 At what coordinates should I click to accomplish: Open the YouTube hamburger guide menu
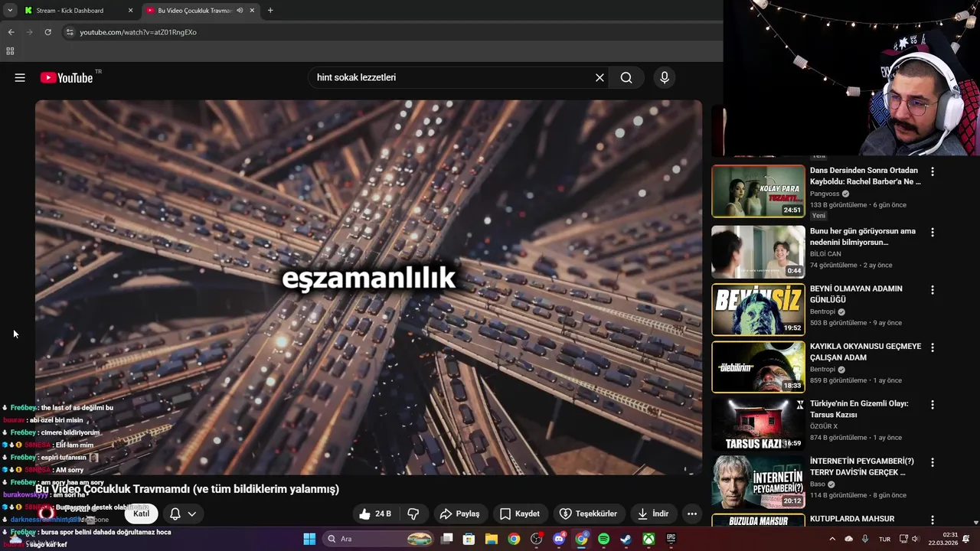20,77
